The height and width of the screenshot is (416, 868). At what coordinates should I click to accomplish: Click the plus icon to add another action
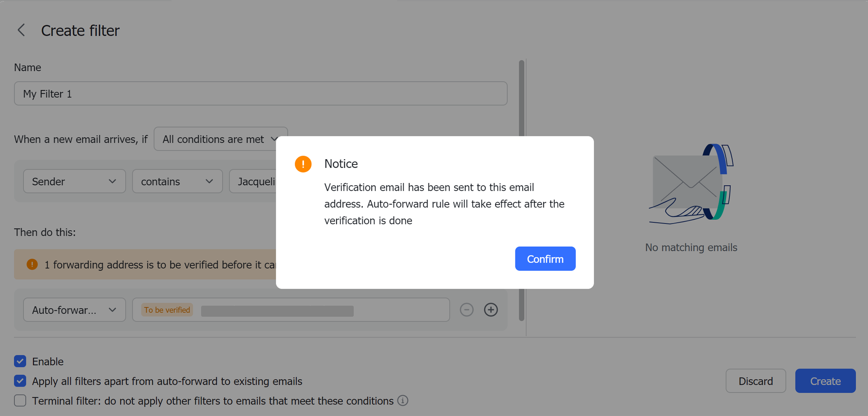point(491,310)
